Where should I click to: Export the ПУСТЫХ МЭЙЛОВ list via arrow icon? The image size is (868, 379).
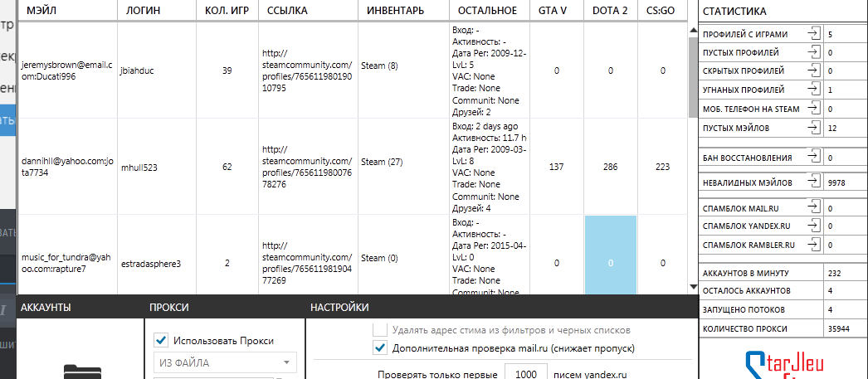click(x=812, y=128)
